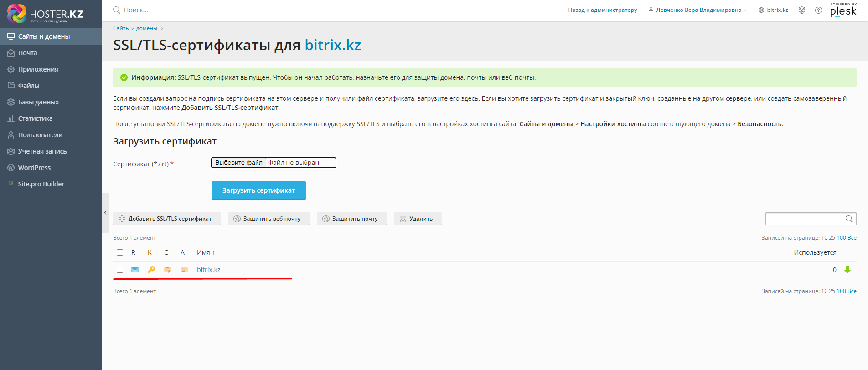The image size is (868, 370).
Task: Follow the Назад к администратору link
Action: (602, 10)
